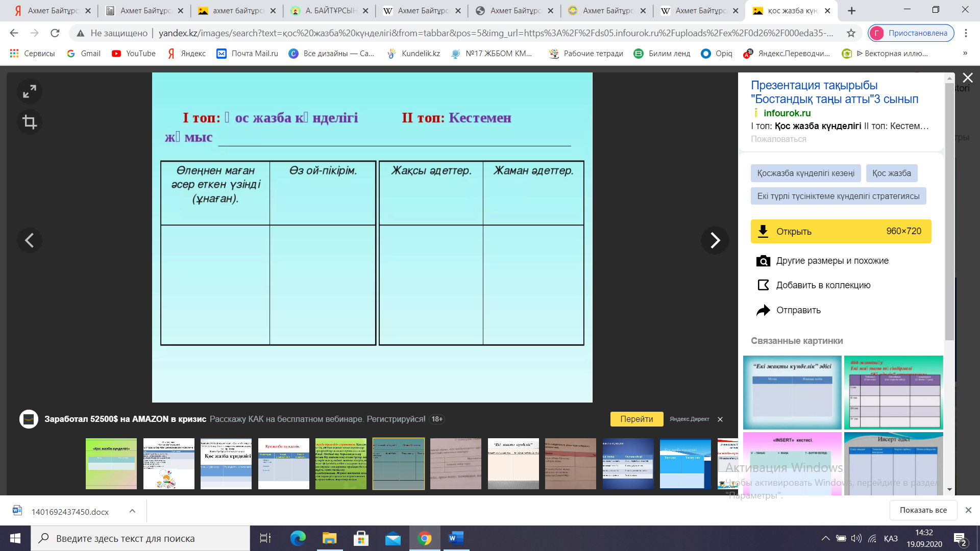
Task: Click the 'Отправить' share arrow icon
Action: pyautogui.click(x=763, y=310)
